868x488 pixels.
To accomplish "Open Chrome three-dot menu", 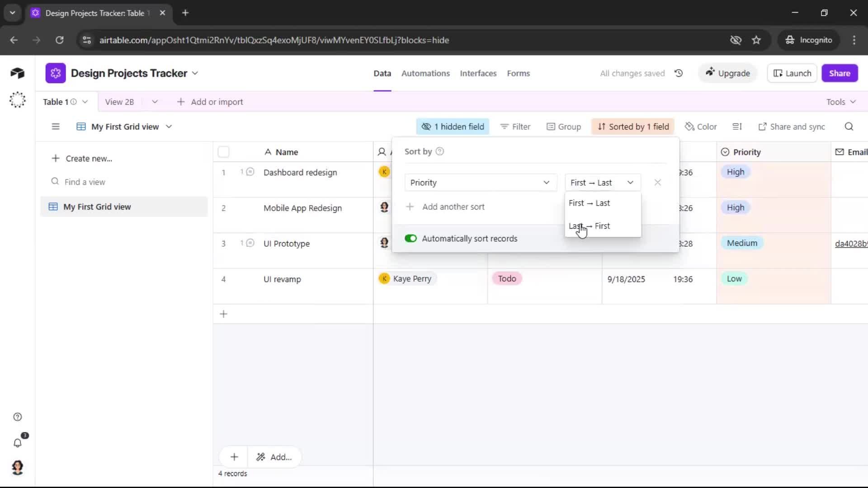I will click(x=854, y=40).
